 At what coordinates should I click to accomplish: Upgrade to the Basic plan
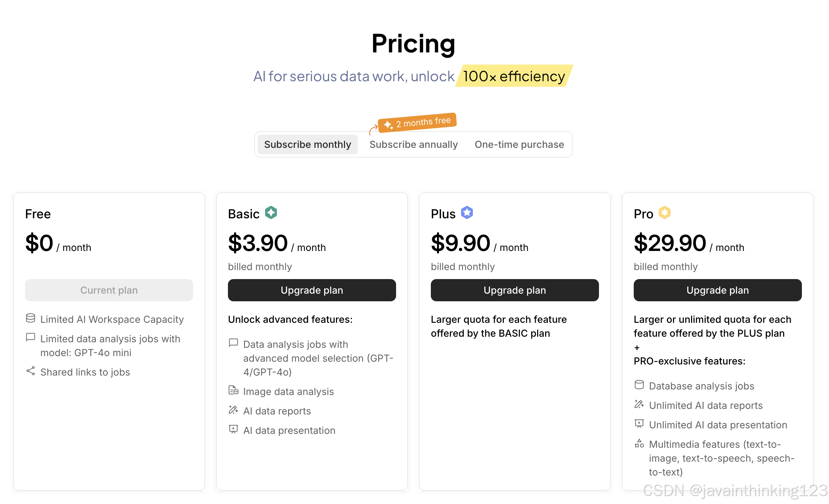coord(312,290)
